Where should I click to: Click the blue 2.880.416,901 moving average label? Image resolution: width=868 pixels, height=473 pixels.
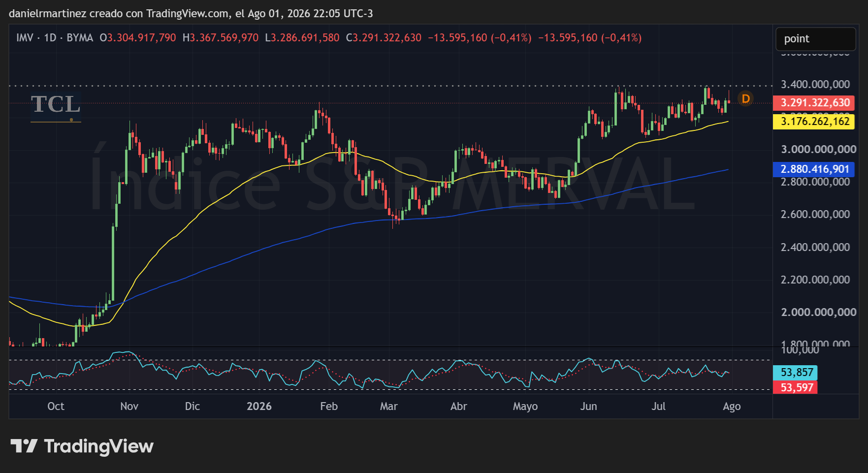[813, 169]
